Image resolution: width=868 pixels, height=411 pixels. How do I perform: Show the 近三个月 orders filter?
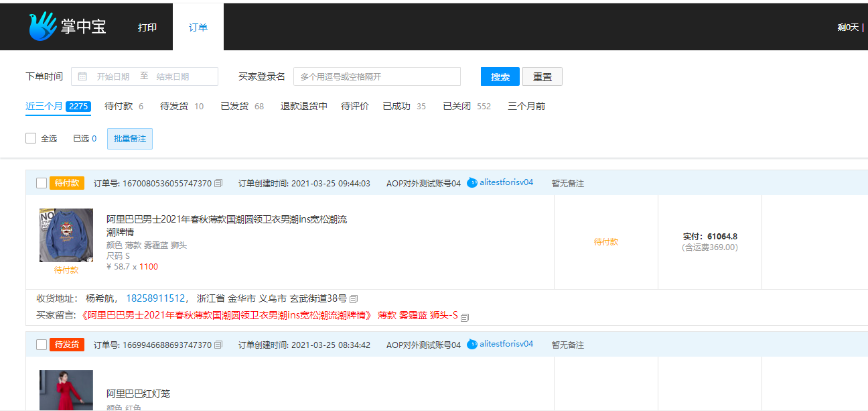(x=58, y=106)
